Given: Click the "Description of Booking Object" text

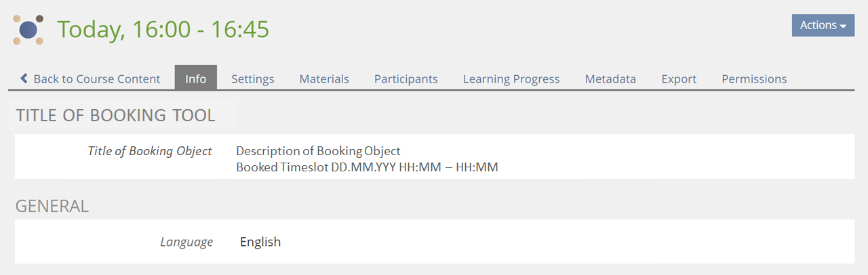Looking at the screenshot, I should coord(318,151).
